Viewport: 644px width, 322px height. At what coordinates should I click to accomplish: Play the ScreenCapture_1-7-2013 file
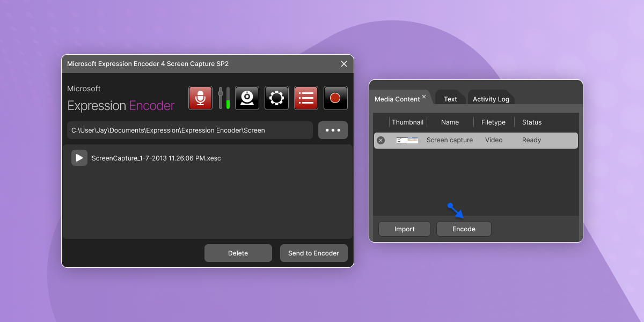pos(79,158)
